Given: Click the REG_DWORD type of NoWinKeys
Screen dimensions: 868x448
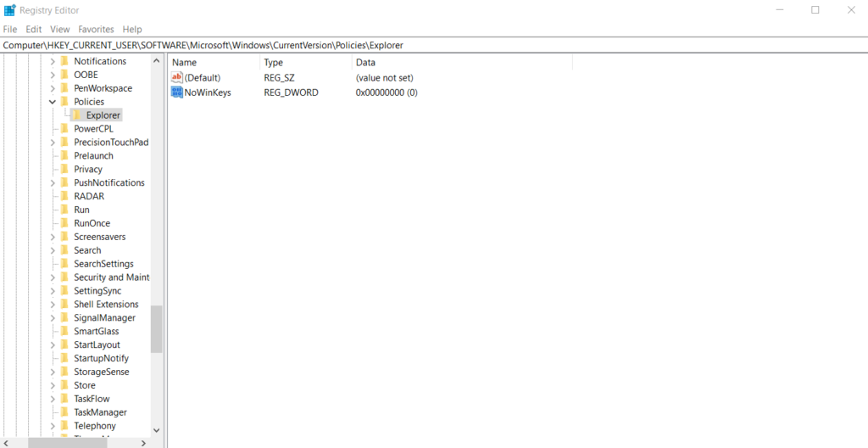Looking at the screenshot, I should 292,92.
